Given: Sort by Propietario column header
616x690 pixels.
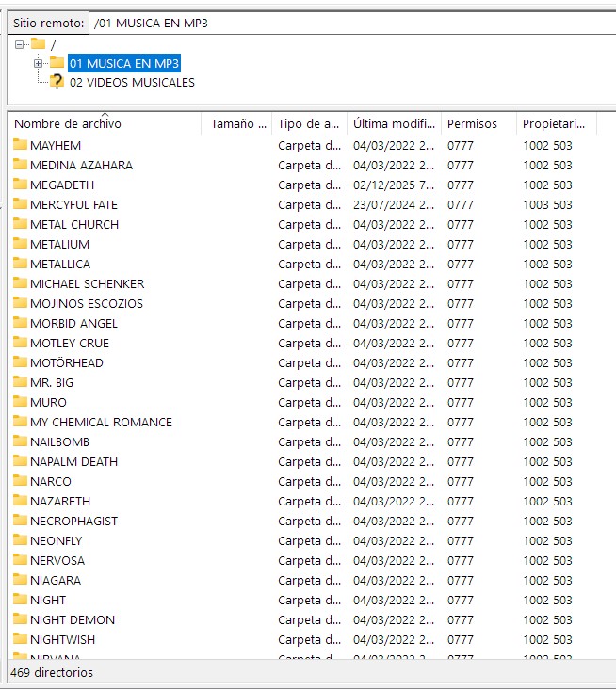Looking at the screenshot, I should (557, 124).
